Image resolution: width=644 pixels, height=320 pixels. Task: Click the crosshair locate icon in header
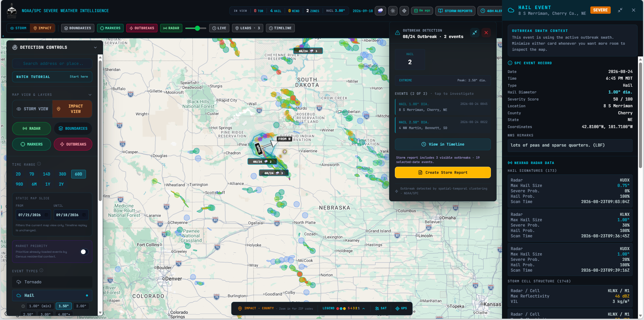click(x=404, y=11)
